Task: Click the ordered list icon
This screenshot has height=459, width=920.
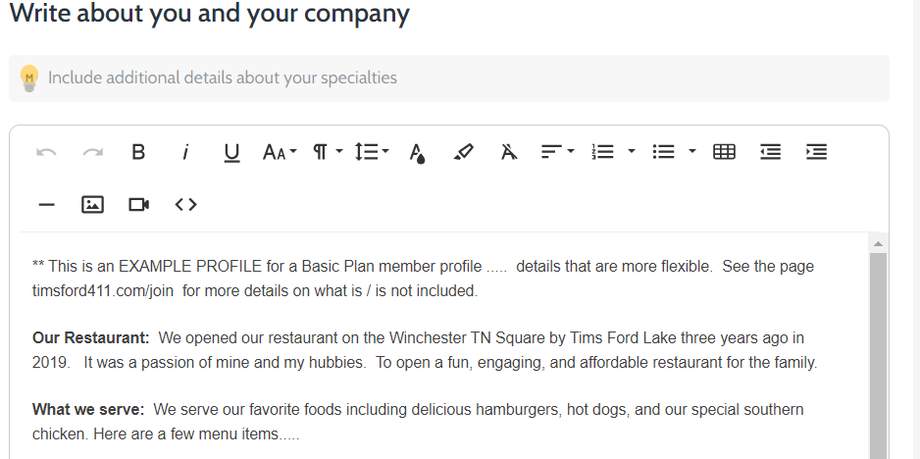Action: coord(603,152)
